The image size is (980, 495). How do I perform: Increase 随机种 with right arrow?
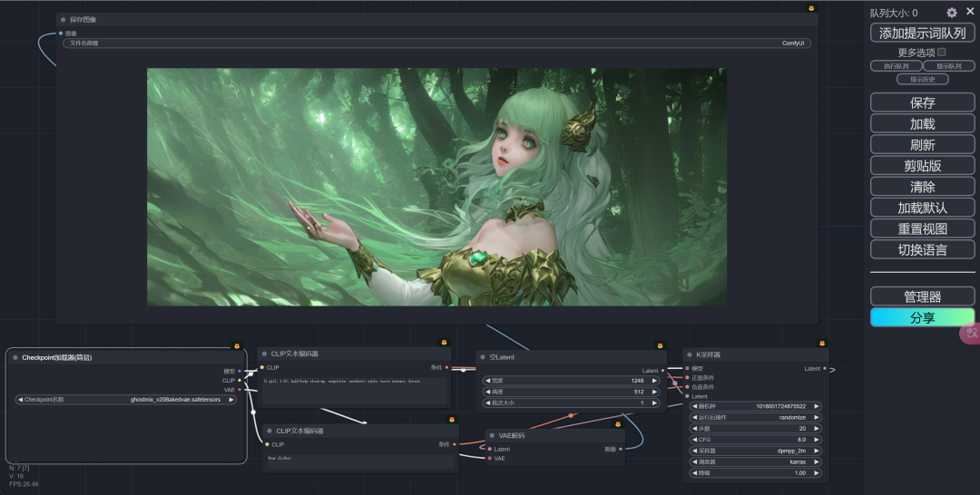pos(816,406)
